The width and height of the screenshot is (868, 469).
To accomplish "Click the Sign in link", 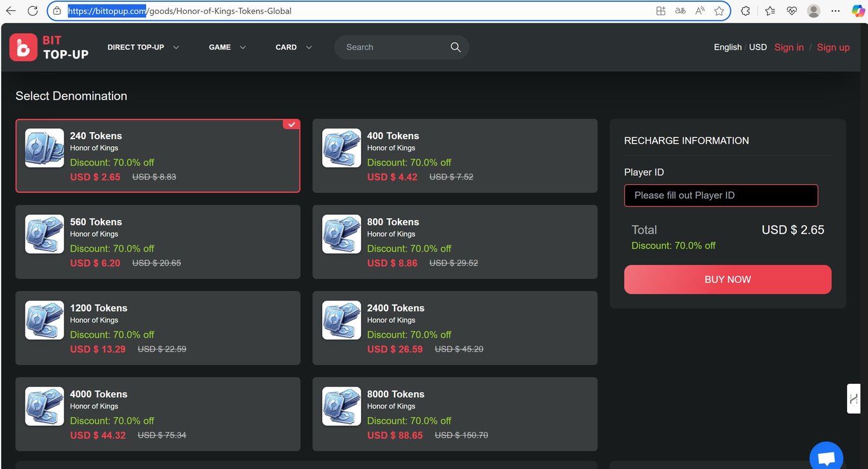I will click(x=789, y=47).
